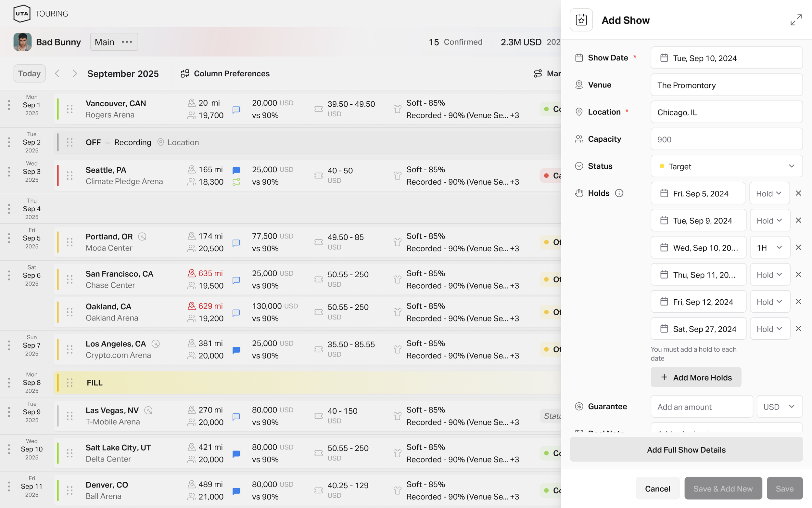Open the three-dot row menu for Sep 1
This screenshot has height=508, width=812.
coord(9,105)
